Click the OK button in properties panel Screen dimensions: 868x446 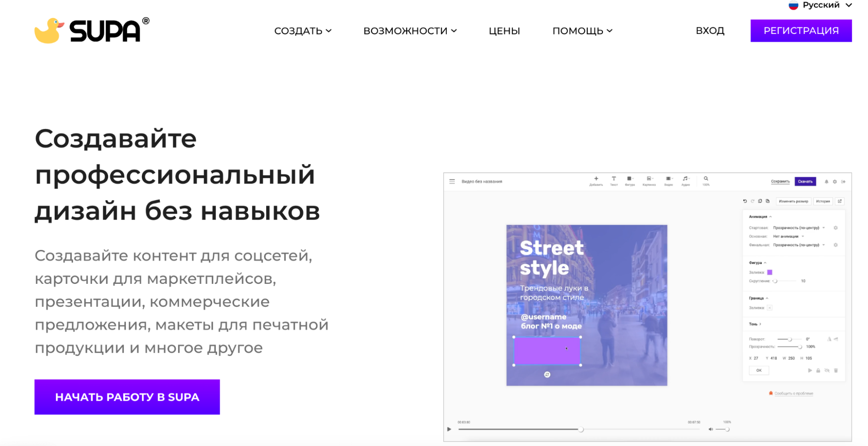(759, 370)
